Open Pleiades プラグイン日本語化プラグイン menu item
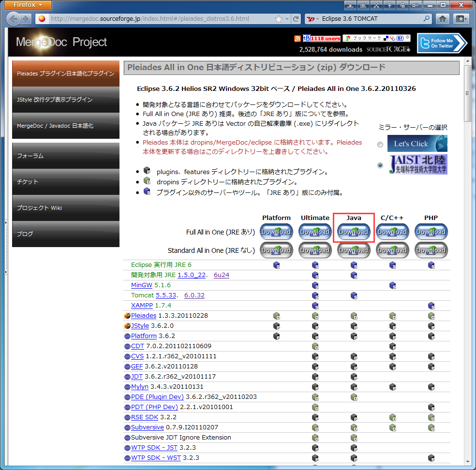476x470 pixels. point(66,73)
